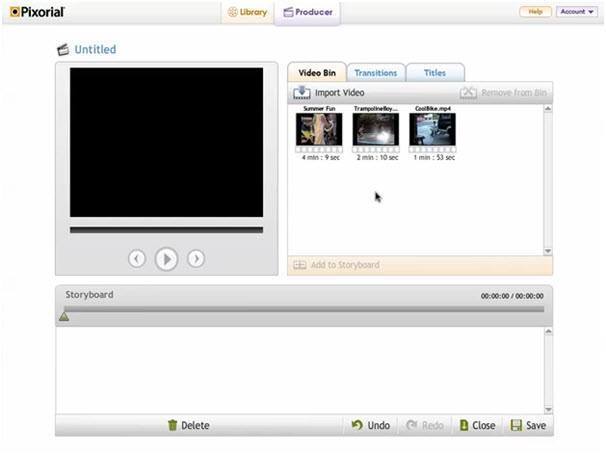Delete using the trash can icon
Screen dimensions: 606x455
172,425
